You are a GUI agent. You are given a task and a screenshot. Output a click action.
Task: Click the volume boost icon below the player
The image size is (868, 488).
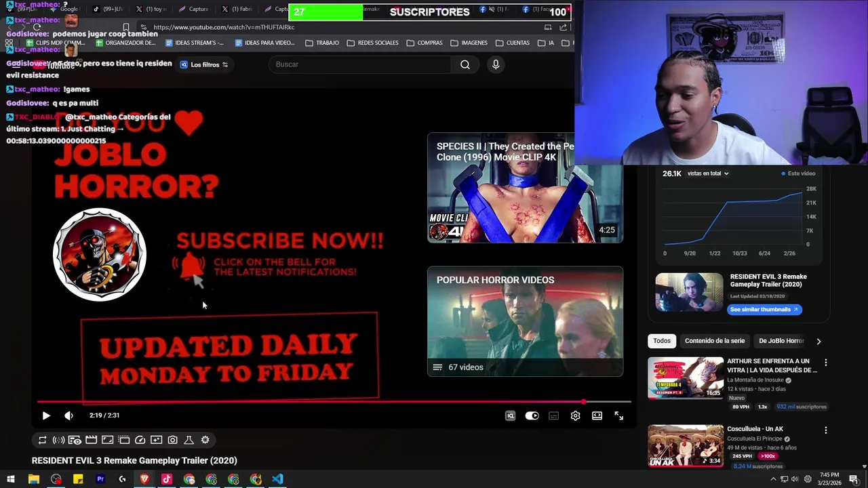[58, 440]
